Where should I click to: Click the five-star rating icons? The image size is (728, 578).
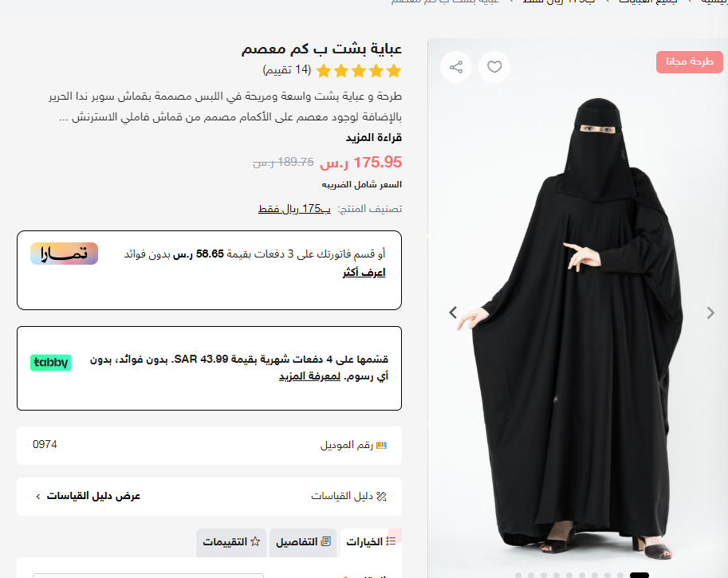click(x=359, y=71)
